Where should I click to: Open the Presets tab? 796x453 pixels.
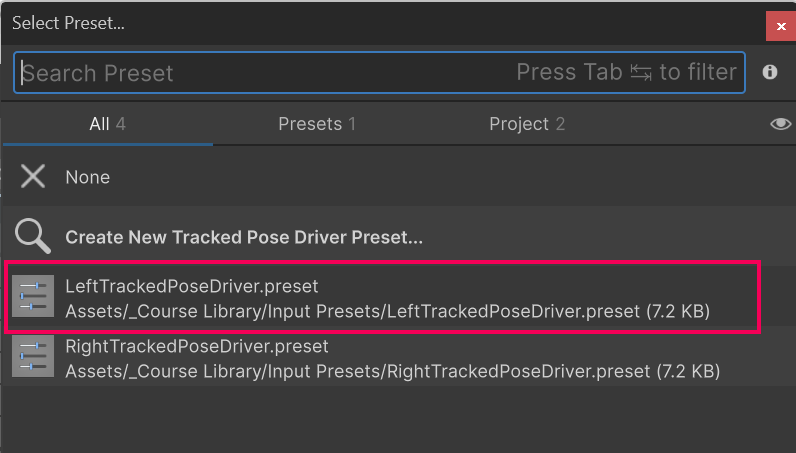click(316, 124)
